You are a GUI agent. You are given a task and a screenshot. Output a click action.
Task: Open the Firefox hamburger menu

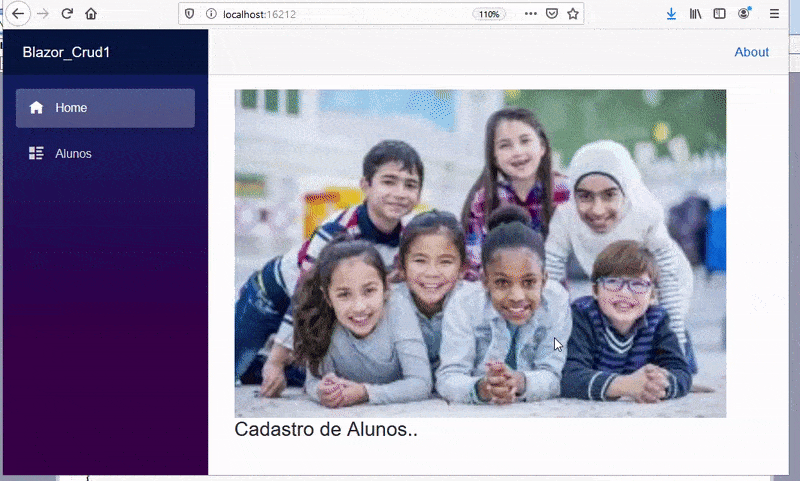point(774,14)
